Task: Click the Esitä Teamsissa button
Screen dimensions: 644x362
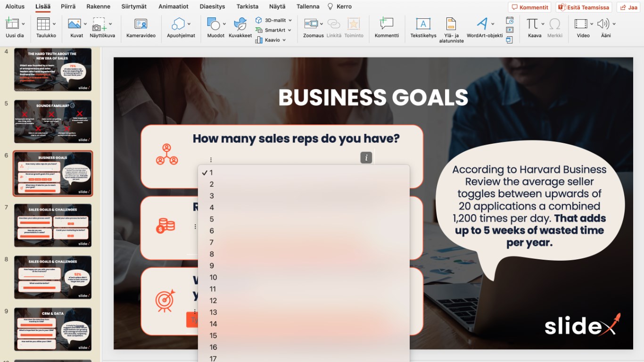Action: (x=584, y=7)
